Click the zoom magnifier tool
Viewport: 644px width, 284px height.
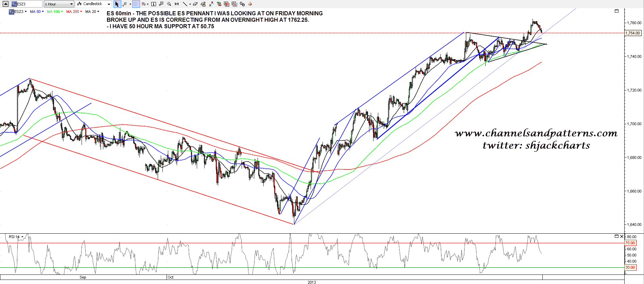pos(169,4)
